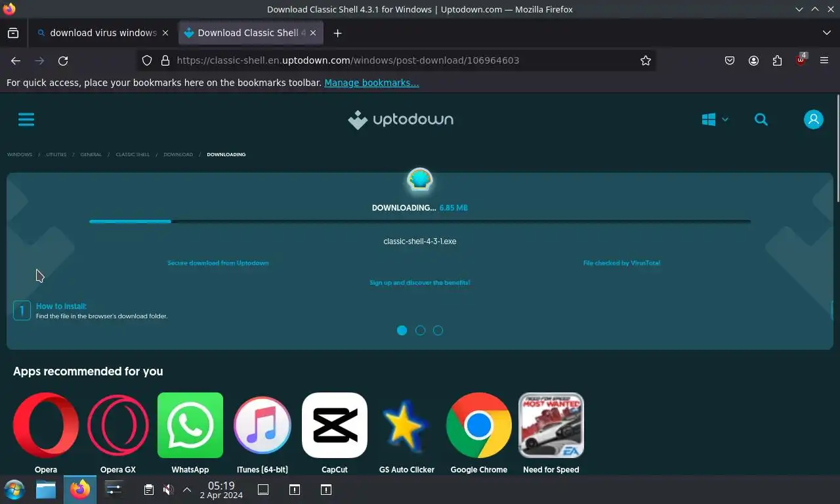Open the Uptodown hamburger menu

[x=26, y=119]
